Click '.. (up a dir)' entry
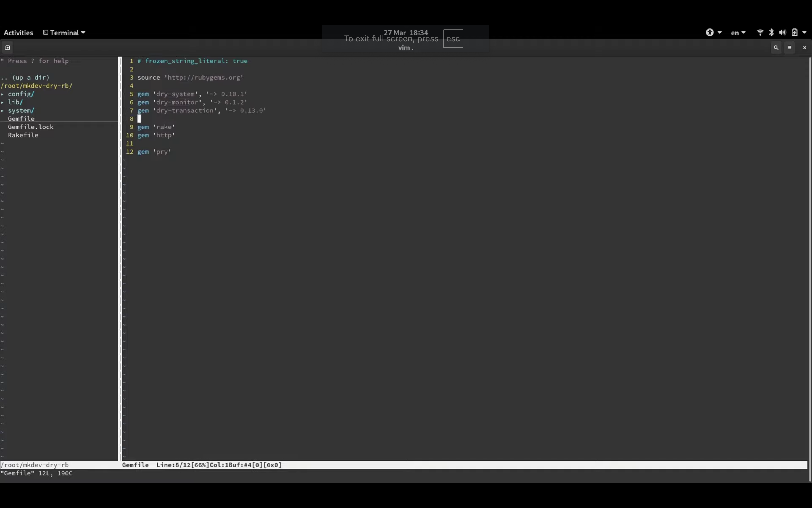The width and height of the screenshot is (812, 508). click(x=25, y=77)
